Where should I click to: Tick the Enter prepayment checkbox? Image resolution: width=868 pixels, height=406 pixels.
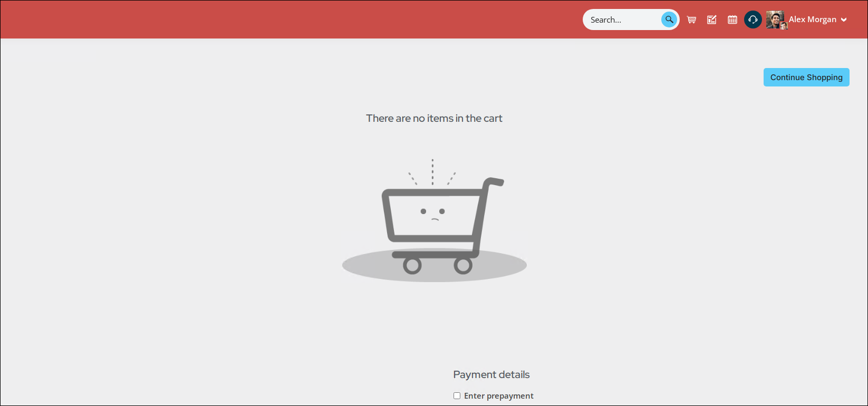tap(457, 395)
